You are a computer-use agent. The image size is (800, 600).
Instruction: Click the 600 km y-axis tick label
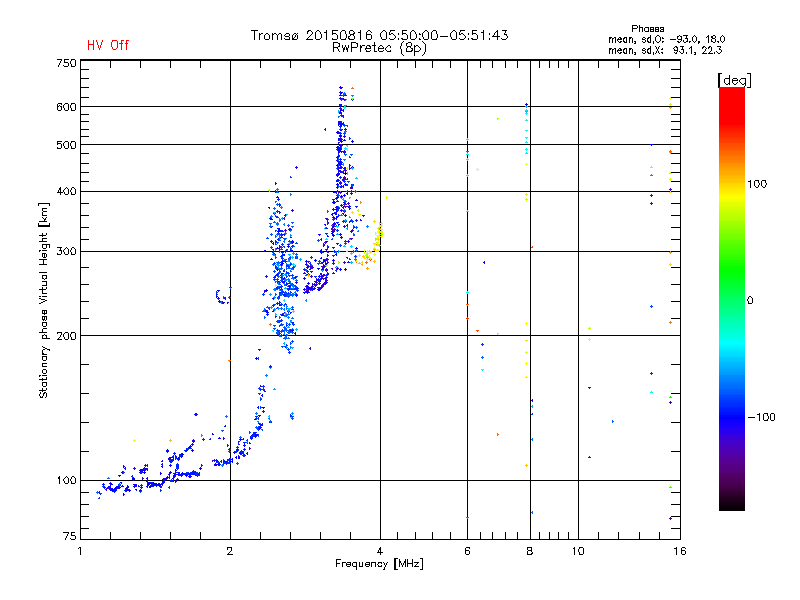tap(66, 107)
